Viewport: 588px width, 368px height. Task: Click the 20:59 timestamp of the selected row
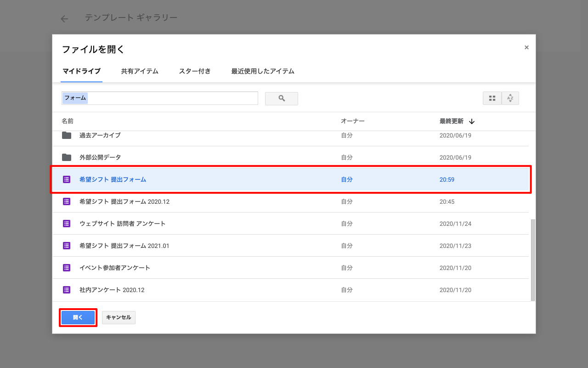point(447,179)
